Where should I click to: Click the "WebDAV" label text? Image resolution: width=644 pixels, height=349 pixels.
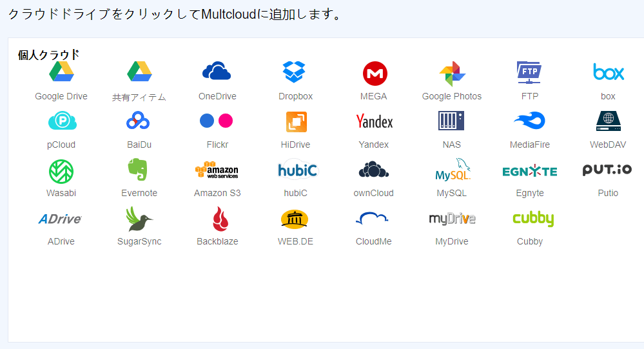click(608, 145)
